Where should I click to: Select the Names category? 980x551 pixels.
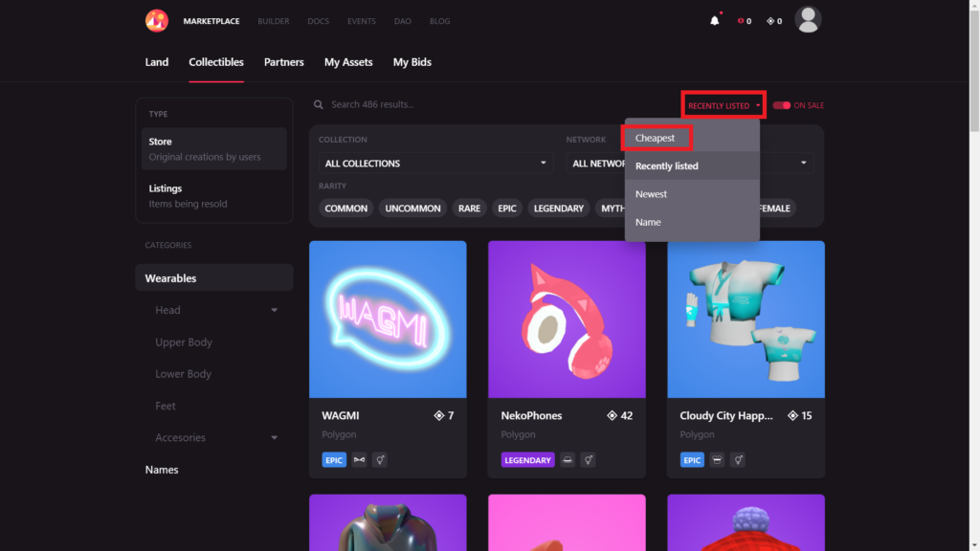[161, 469]
